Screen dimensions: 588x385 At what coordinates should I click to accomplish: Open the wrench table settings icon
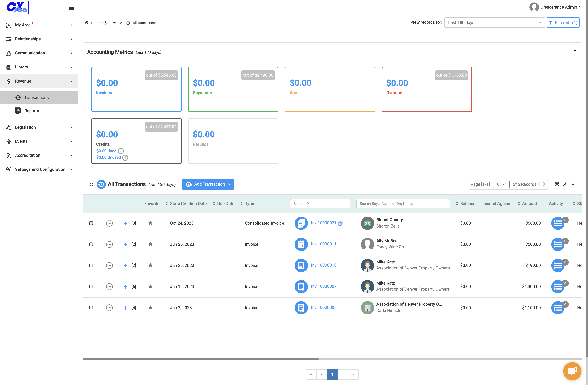[x=565, y=184]
